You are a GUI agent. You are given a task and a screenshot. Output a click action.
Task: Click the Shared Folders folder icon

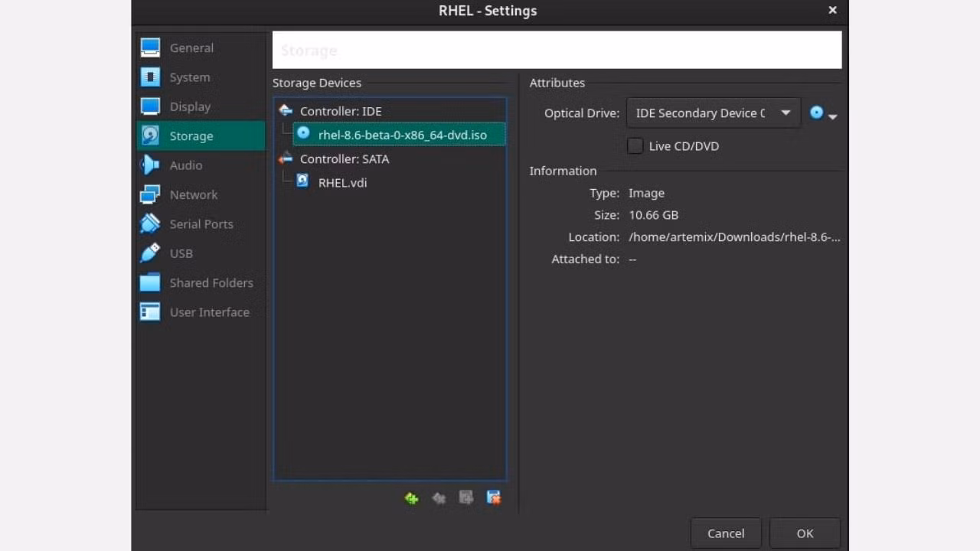click(x=150, y=282)
